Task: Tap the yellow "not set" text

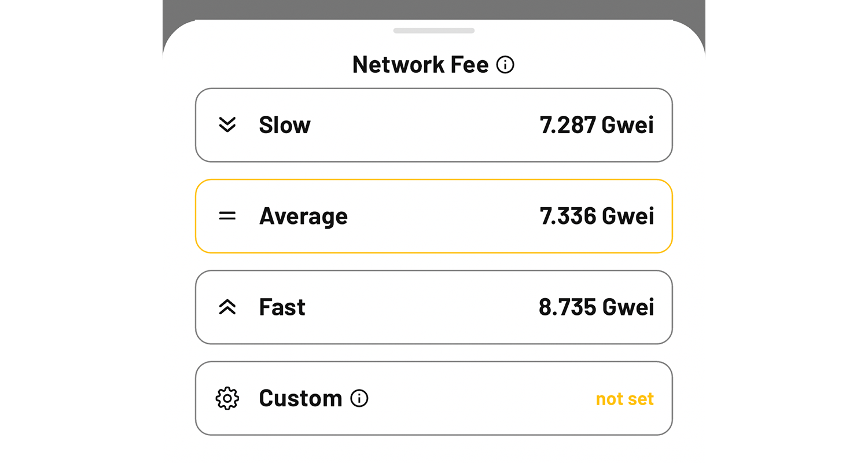Action: [x=625, y=399]
